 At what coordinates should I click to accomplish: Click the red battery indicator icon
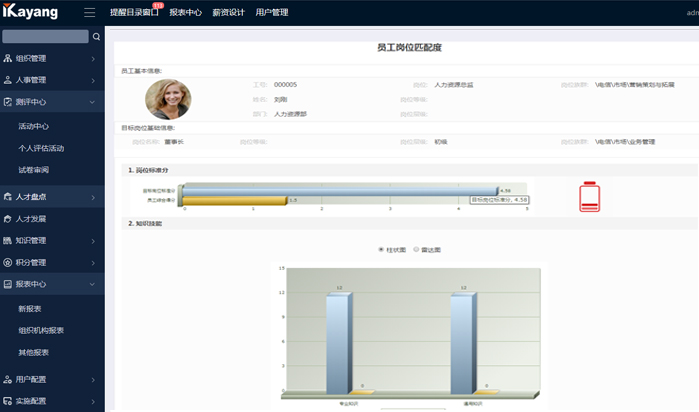click(589, 196)
